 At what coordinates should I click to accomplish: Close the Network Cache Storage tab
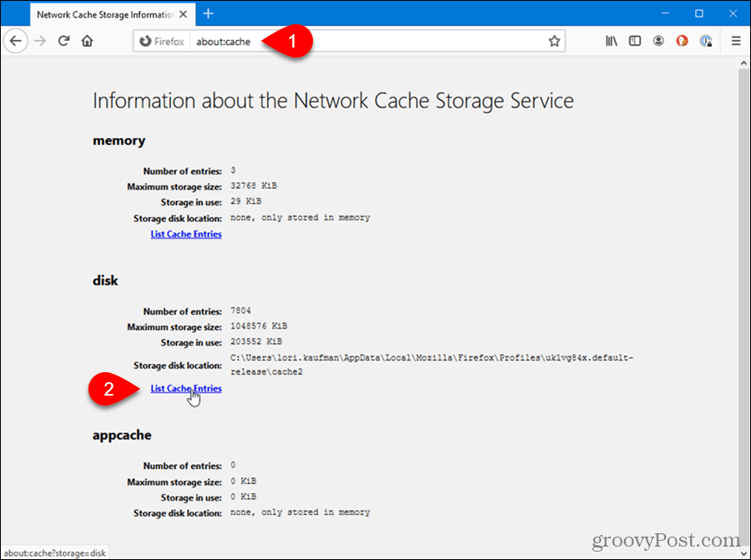(x=183, y=14)
